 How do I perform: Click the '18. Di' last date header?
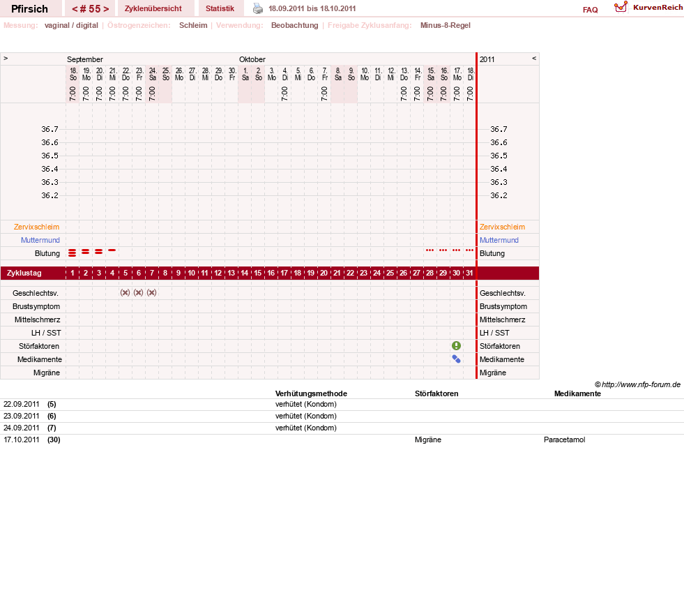pyautogui.click(x=470, y=74)
